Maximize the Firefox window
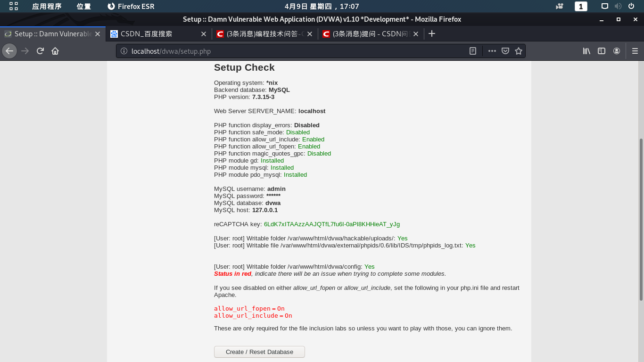Viewport: 644px width, 362px height. pos(618,19)
